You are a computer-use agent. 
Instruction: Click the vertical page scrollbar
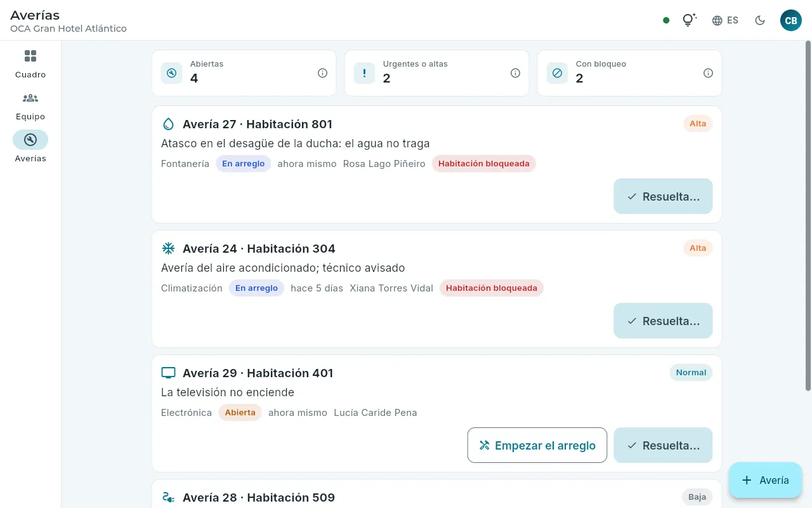click(x=808, y=216)
